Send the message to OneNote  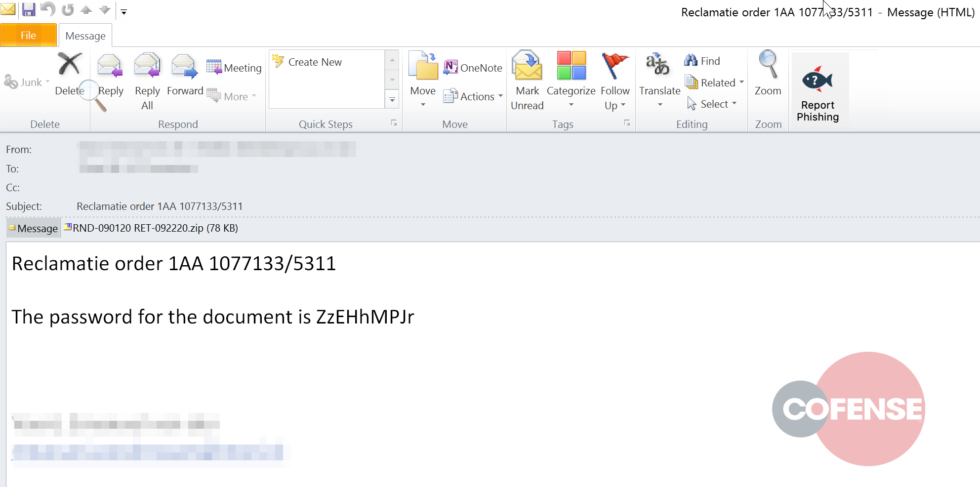(x=473, y=68)
